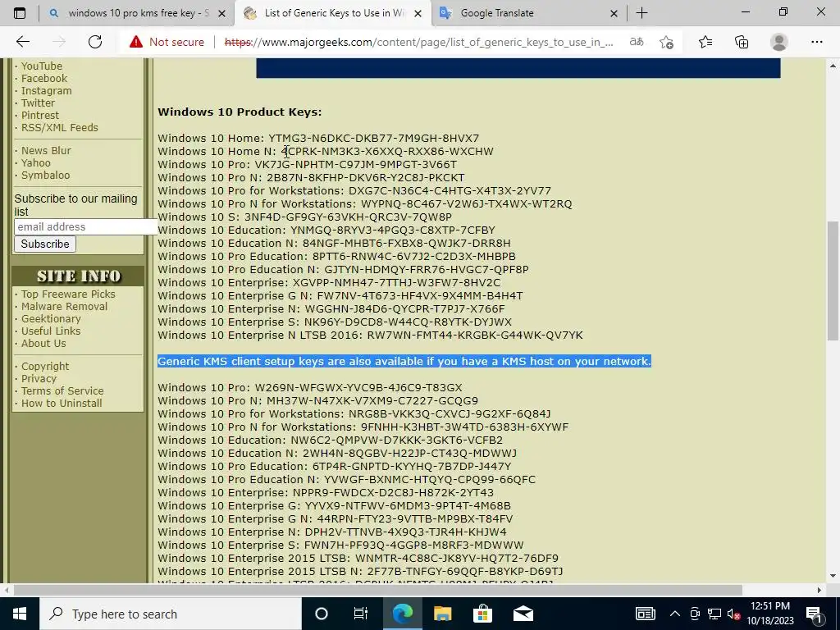Select the List of Generic Keys tab
Viewport: 840px width, 630px height.
pos(332,13)
